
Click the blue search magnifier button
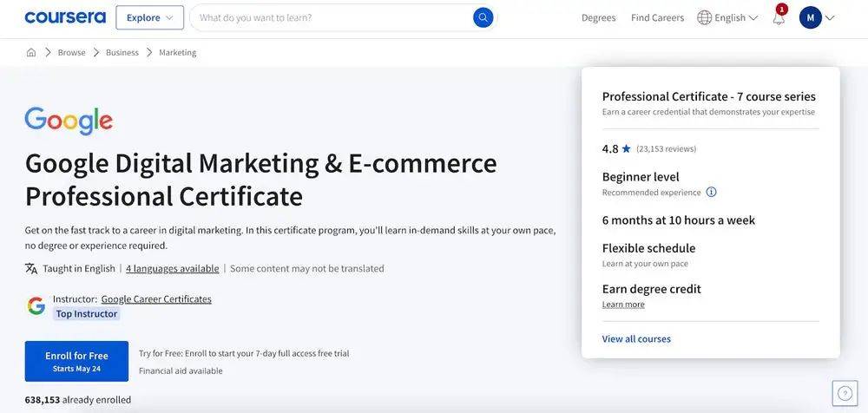pos(483,17)
